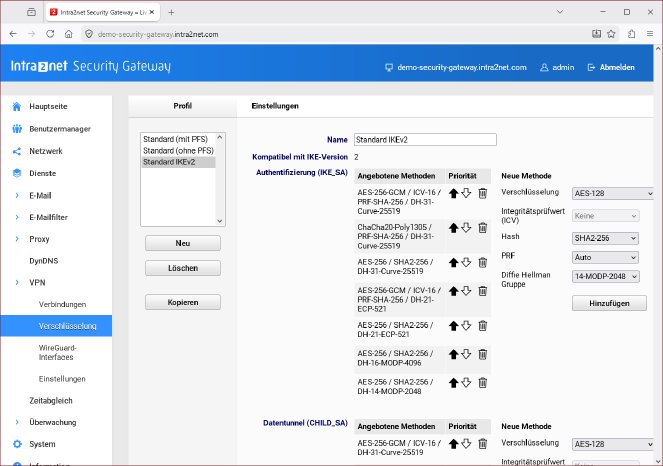Move AES-256-GCM / ICV-16 Curve-25519 IKE method up
The height and width of the screenshot is (466, 663).
coord(454,194)
